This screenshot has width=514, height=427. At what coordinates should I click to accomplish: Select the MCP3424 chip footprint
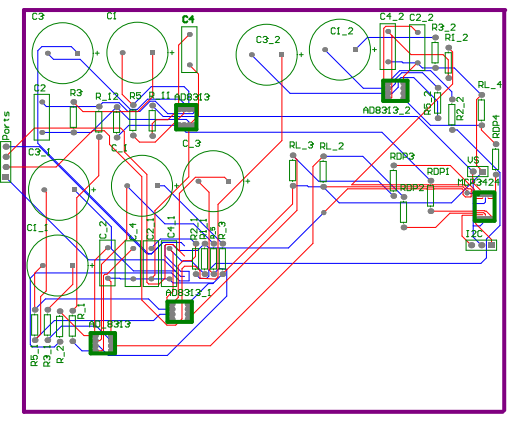pyautogui.click(x=485, y=207)
